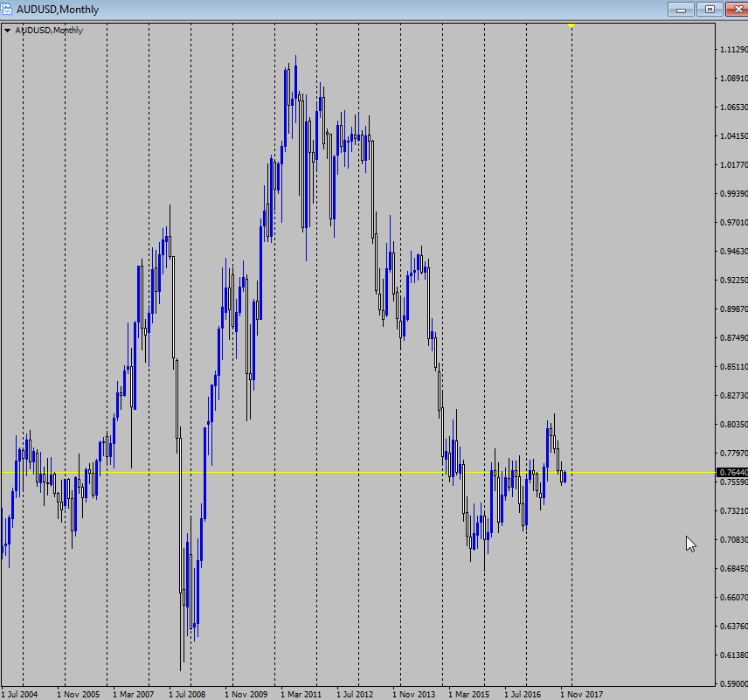Click the 1.01770 level on price scale

732,165
